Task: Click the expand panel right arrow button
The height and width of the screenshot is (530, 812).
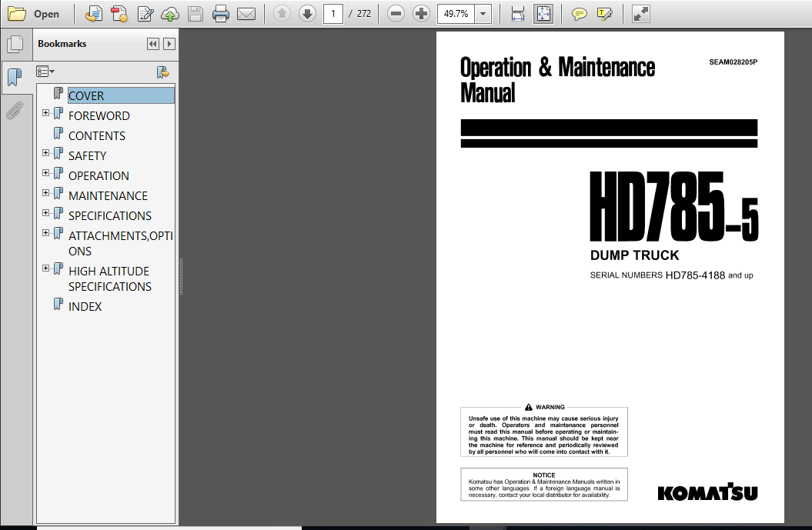Action: [169, 44]
